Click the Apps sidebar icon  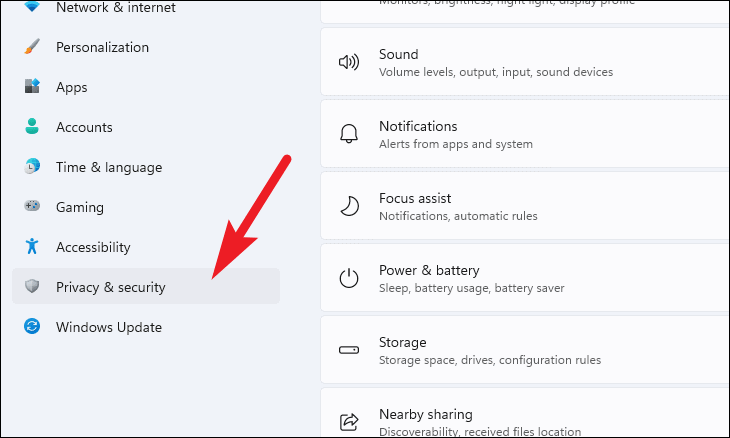click(x=32, y=86)
